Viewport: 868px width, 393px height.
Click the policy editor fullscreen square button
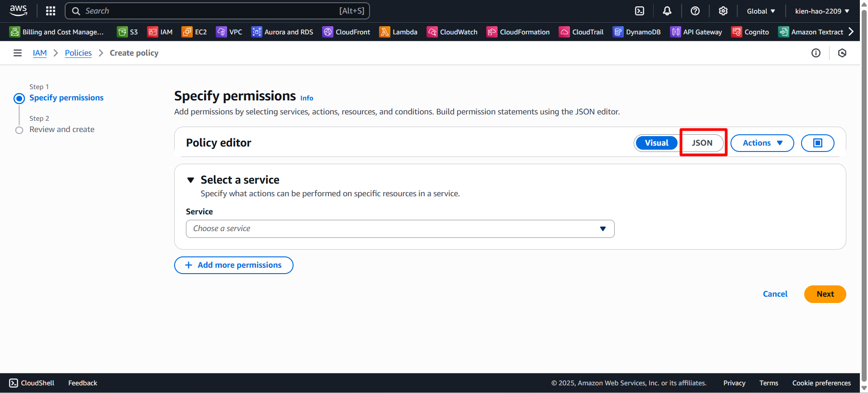[x=817, y=143]
